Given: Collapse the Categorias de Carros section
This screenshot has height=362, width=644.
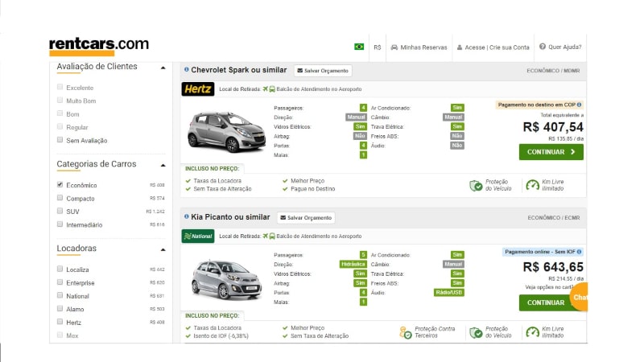Looking at the screenshot, I should click(163, 166).
